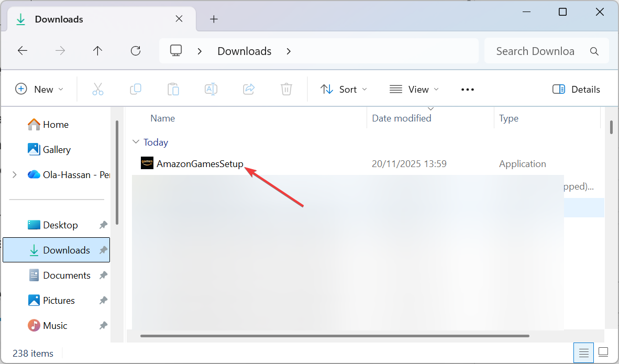Refresh the Downloads folder

pyautogui.click(x=136, y=50)
